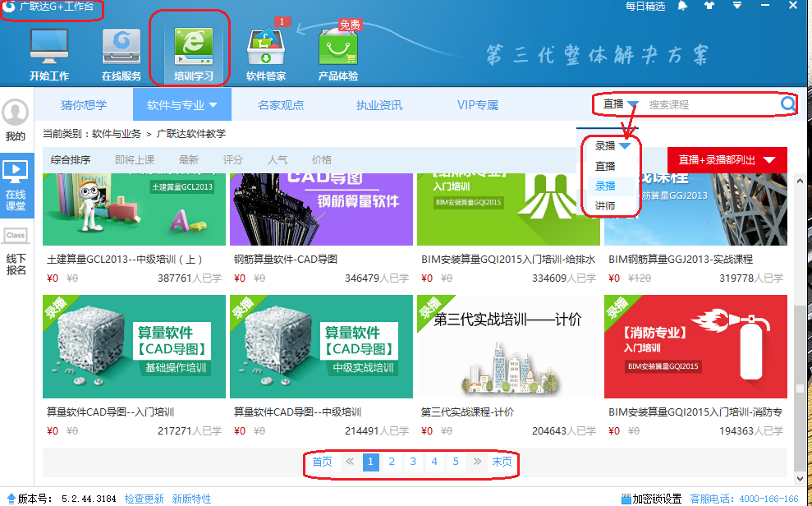The height and width of the screenshot is (506, 812).
Task: Switch to the VIP专属 tab
Action: click(478, 105)
